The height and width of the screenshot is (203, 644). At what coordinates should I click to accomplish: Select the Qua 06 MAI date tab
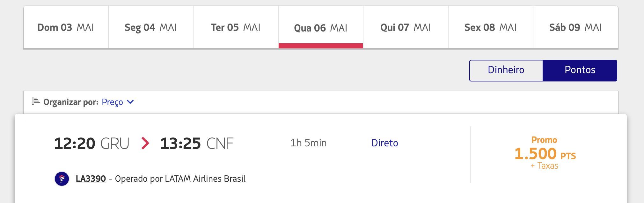[x=321, y=27]
